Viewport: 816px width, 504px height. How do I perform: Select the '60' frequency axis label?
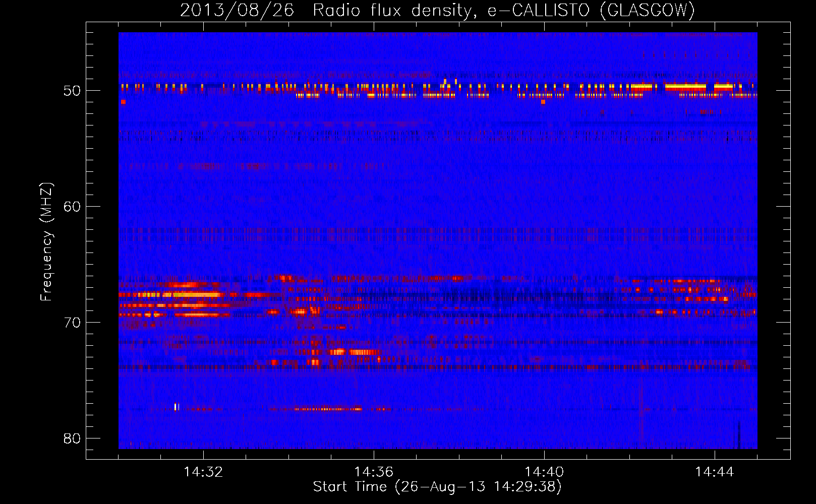[x=72, y=207]
